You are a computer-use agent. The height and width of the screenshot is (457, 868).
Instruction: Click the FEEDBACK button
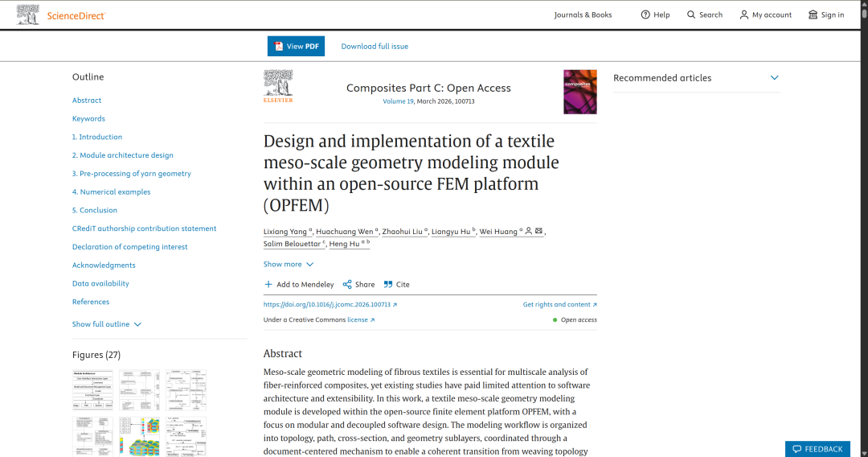click(x=817, y=449)
